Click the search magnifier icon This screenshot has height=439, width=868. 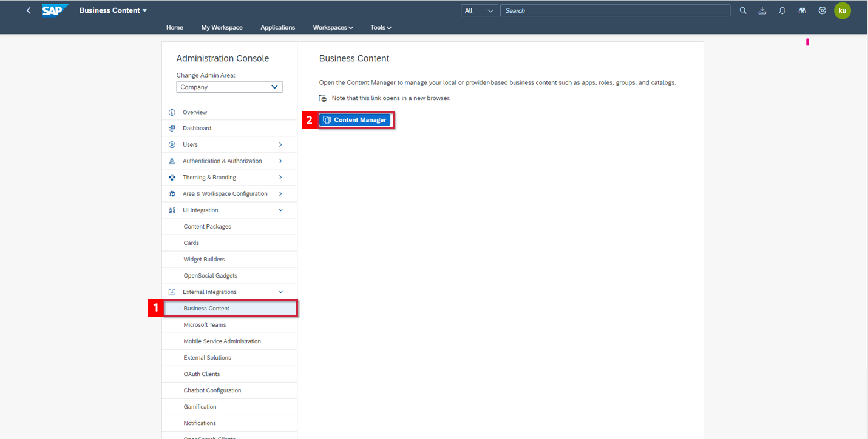coord(743,10)
